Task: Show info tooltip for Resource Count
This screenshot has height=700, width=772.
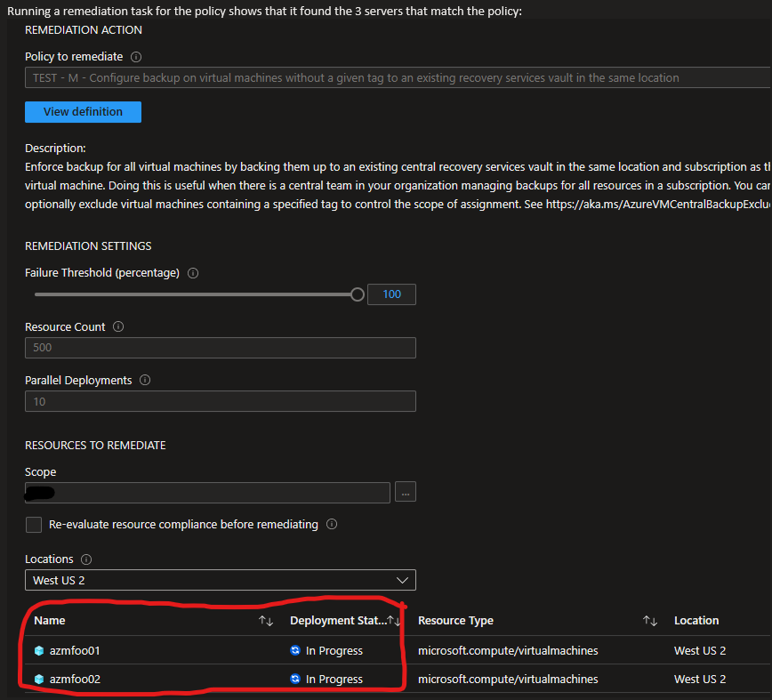Action: click(118, 326)
